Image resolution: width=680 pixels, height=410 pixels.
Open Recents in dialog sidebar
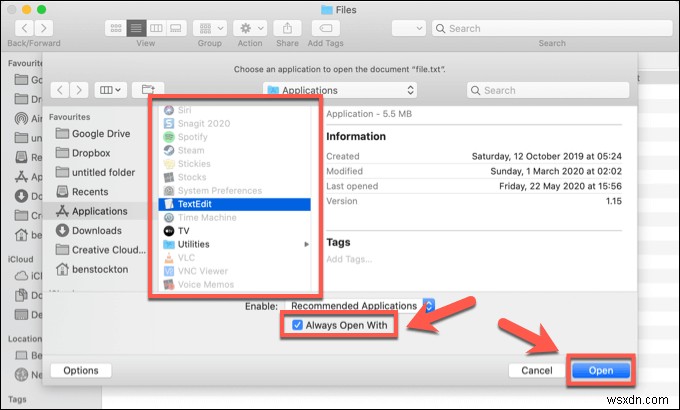[x=82, y=191]
